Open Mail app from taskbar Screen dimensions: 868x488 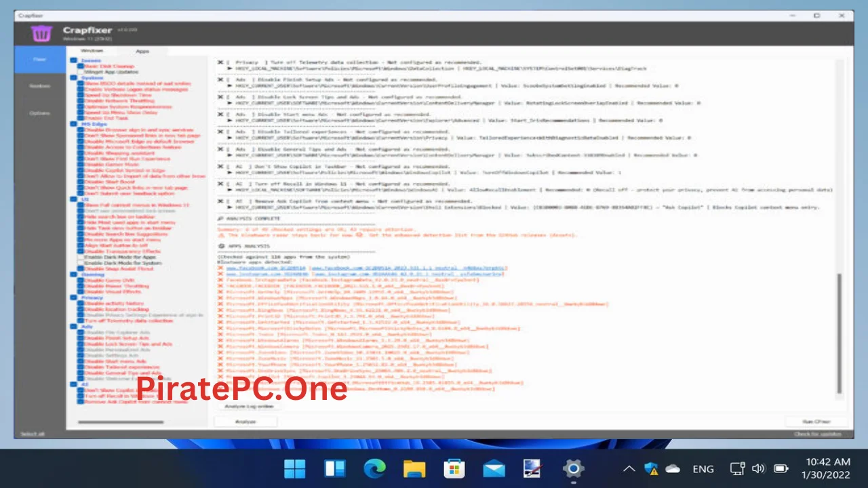[494, 468]
